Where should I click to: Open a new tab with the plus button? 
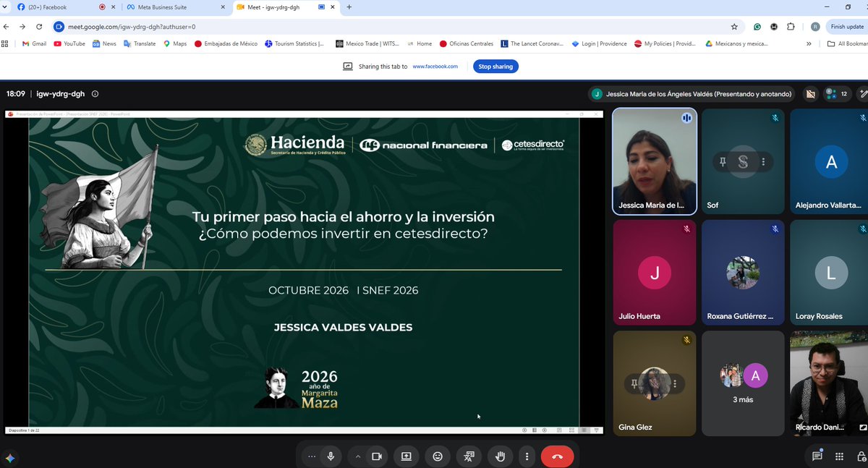coord(349,7)
